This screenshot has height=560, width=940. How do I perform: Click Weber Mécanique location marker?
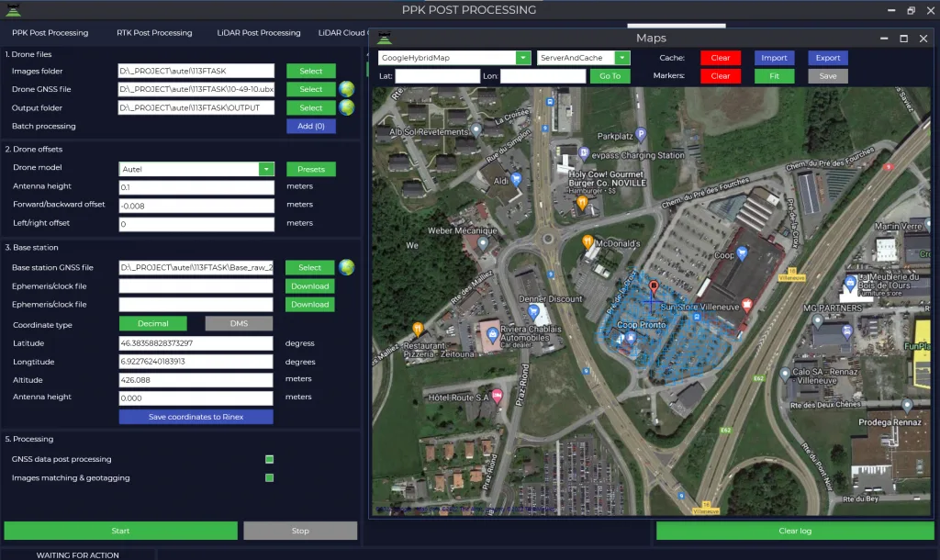click(483, 243)
